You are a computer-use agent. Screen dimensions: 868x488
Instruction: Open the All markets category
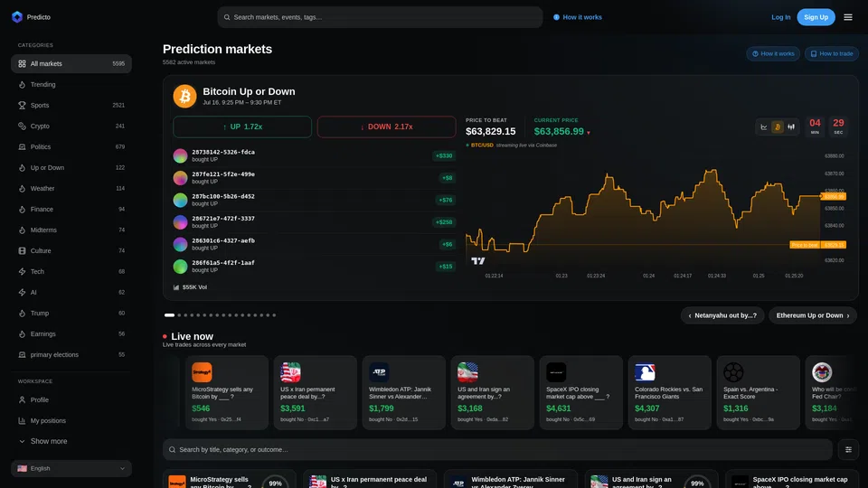(71, 63)
